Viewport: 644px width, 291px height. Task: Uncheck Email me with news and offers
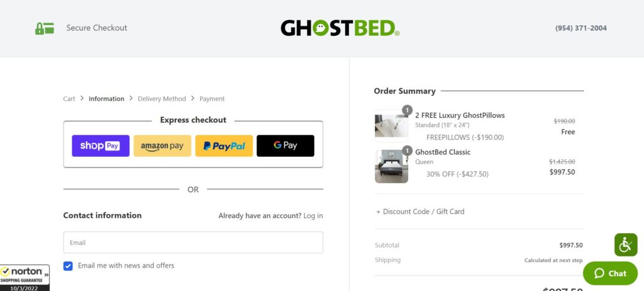68,266
